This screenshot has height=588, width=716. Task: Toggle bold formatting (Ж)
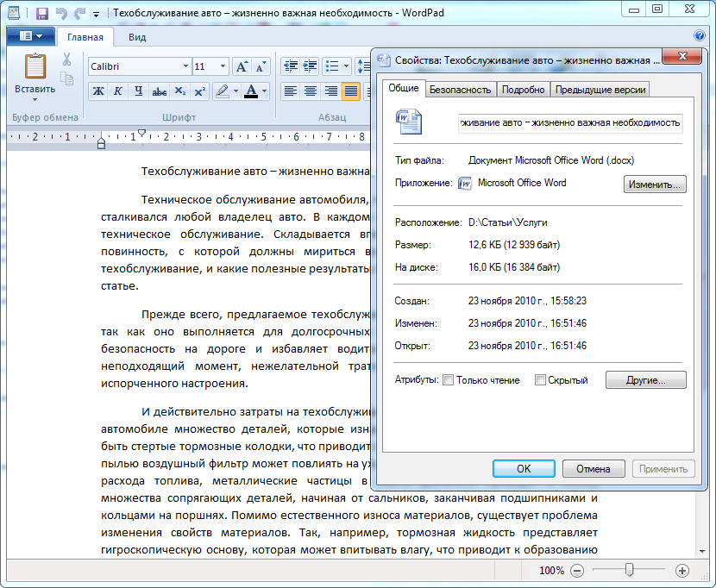click(x=98, y=91)
